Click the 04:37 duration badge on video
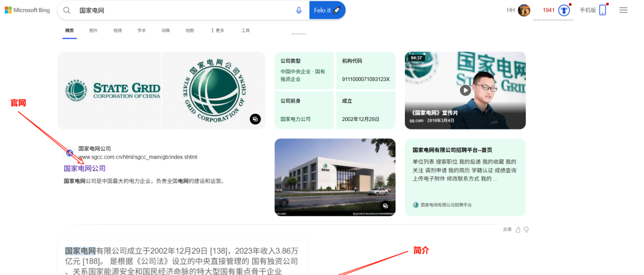The image size is (644, 275). click(416, 58)
